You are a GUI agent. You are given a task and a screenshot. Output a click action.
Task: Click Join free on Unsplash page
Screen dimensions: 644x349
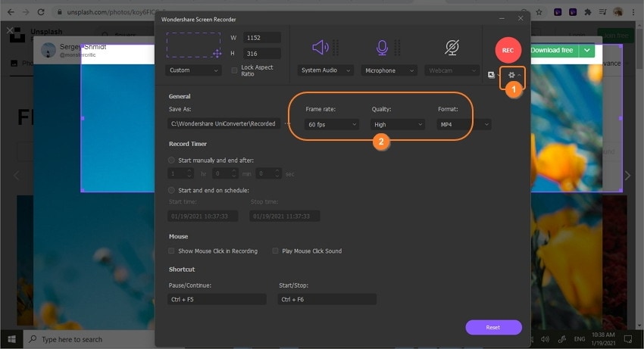coord(616,36)
